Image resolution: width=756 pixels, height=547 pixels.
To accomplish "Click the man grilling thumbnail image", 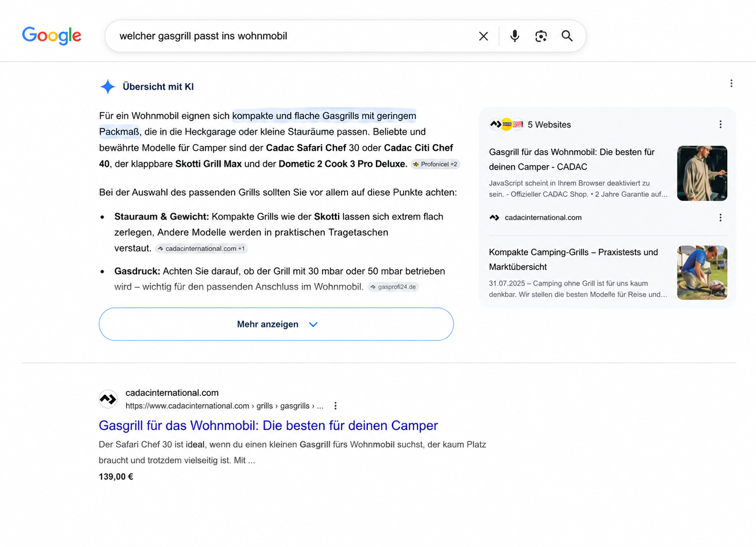I will coord(702,173).
